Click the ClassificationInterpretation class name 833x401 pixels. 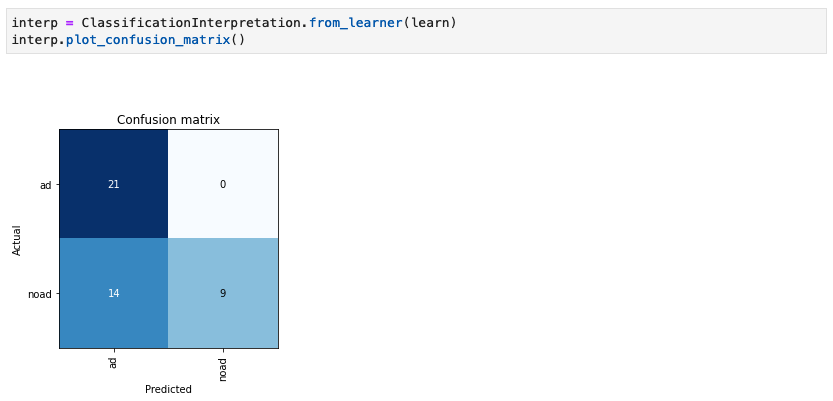click(193, 23)
